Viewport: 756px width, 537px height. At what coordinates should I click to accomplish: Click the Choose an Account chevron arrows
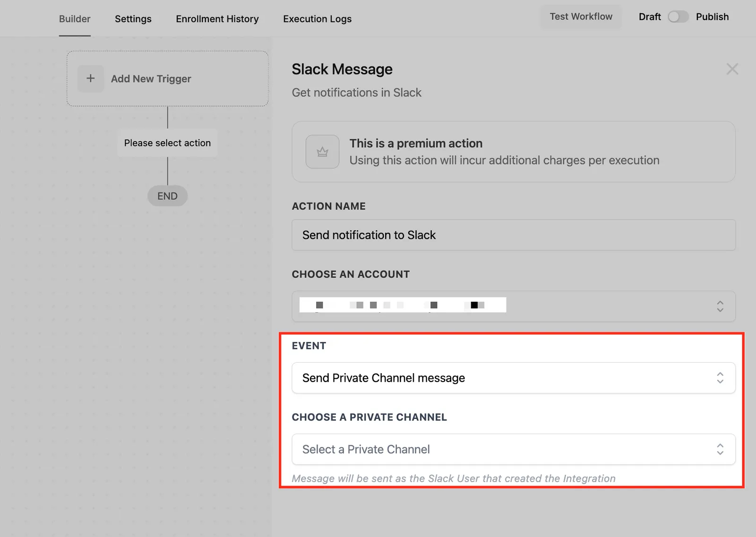point(720,306)
